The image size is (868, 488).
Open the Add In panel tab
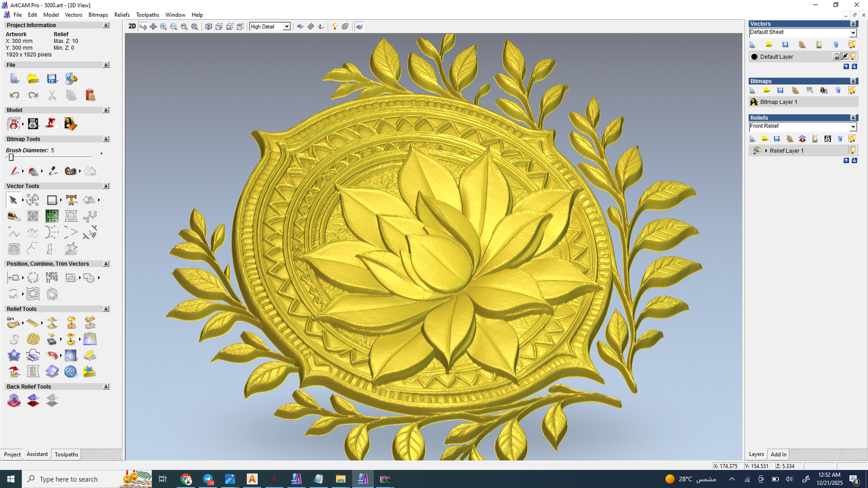point(778,454)
